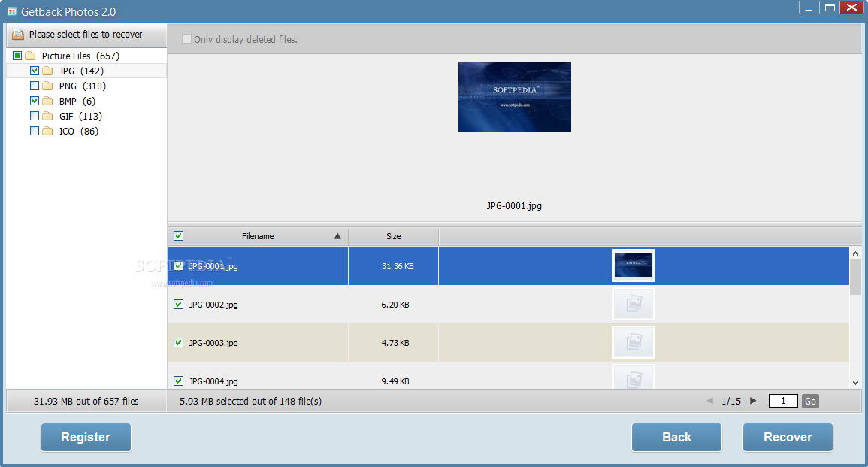
Task: Click the Getback Photos app icon in title bar
Action: point(11,11)
